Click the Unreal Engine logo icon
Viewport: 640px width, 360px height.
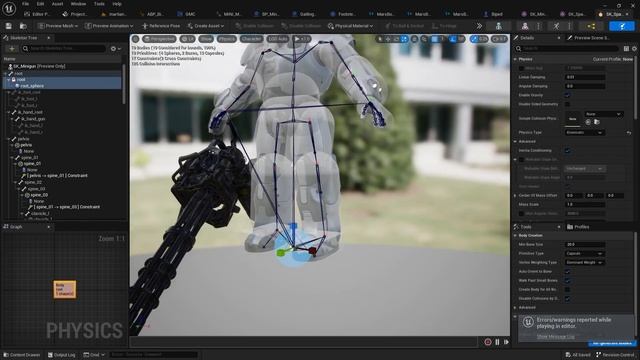(x=9, y=8)
